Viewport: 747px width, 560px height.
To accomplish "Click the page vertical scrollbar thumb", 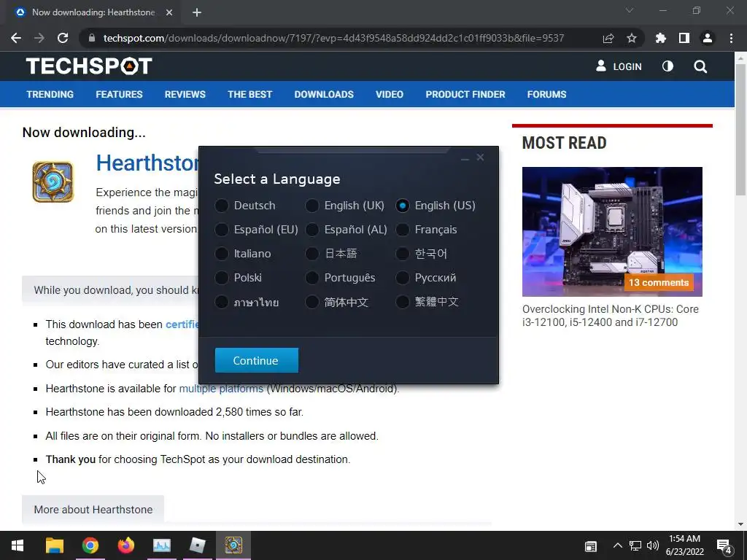I will (740, 130).
